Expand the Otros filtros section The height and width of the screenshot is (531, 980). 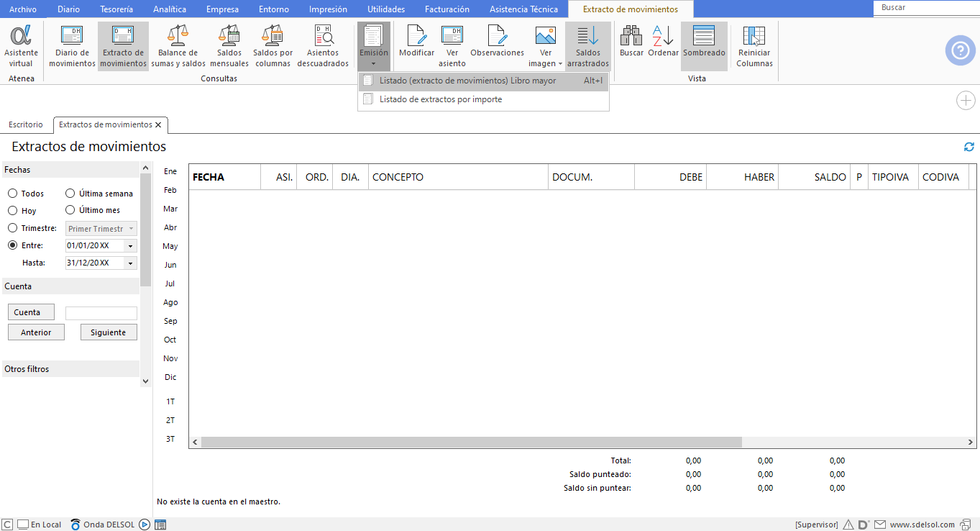point(70,369)
